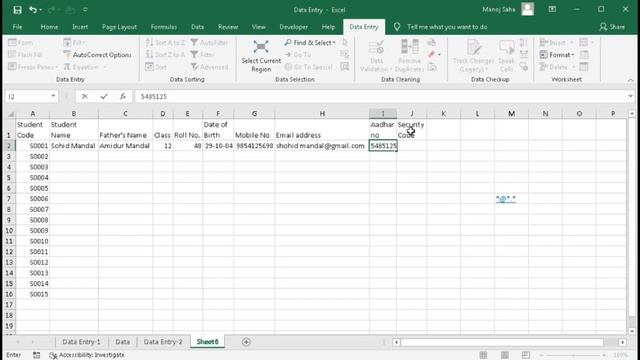Go to the Review tab
640x360 pixels.
click(x=228, y=27)
